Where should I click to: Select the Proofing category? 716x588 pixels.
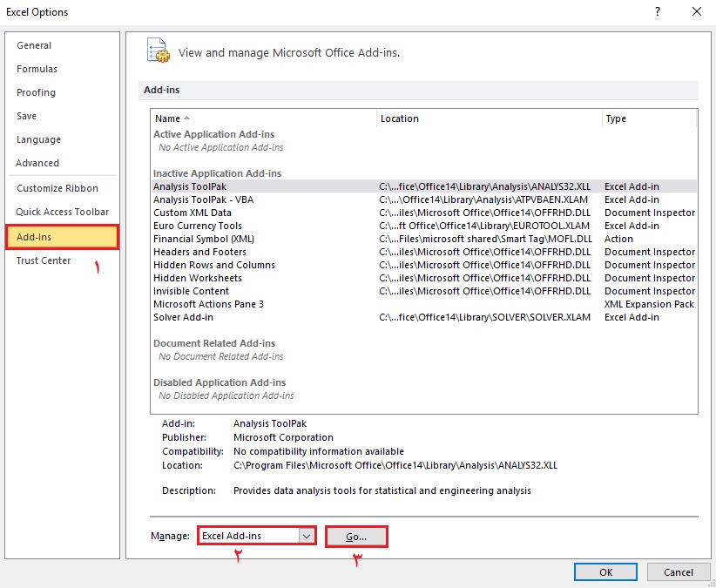[36, 92]
